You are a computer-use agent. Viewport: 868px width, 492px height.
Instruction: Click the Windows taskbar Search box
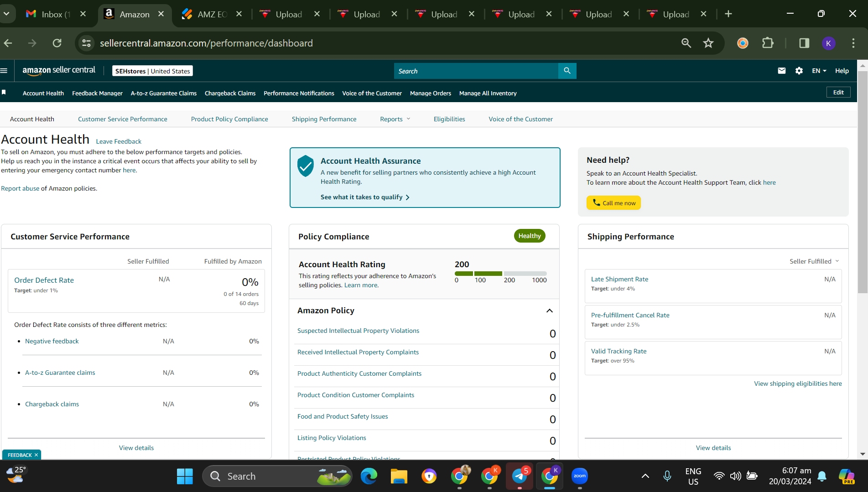click(277, 476)
